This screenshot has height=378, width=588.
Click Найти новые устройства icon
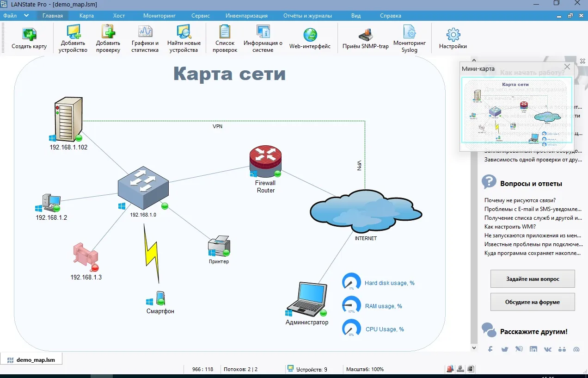coord(184,31)
